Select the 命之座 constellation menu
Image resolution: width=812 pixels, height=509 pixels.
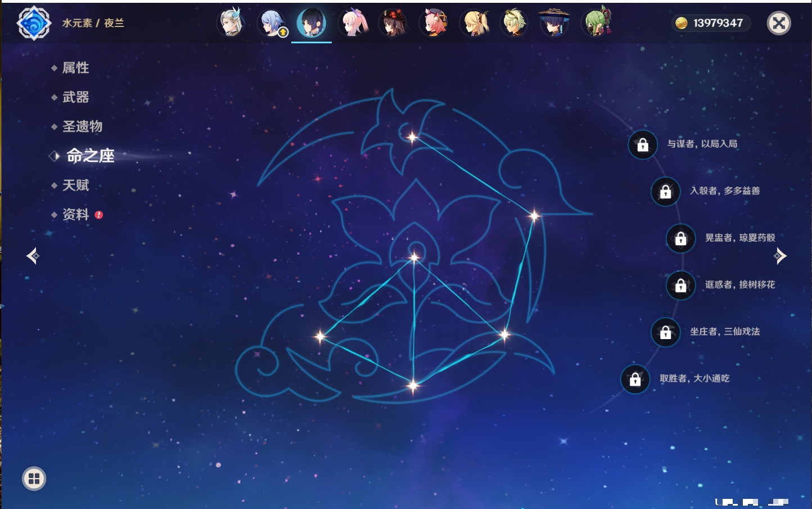(x=90, y=156)
